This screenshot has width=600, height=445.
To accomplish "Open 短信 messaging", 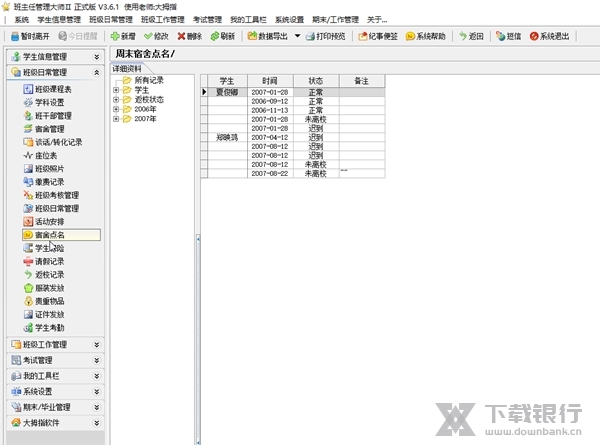I will coord(509,36).
